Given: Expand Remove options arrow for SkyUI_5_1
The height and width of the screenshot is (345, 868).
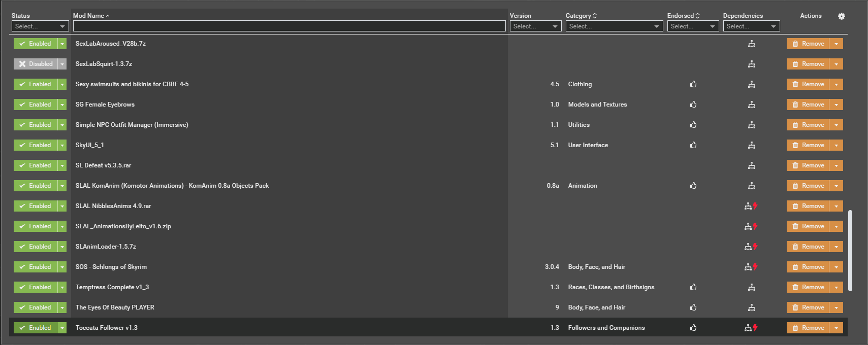Looking at the screenshot, I should tap(836, 145).
